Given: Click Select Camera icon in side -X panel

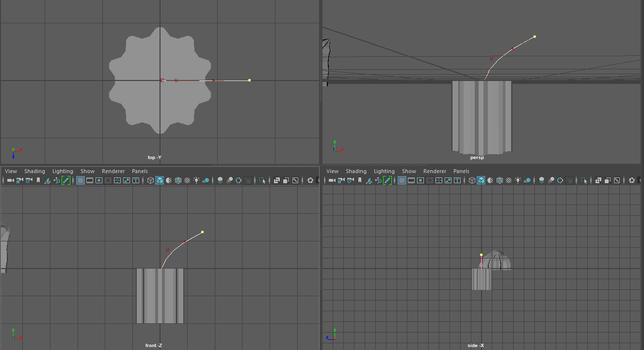Looking at the screenshot, I should (332, 180).
